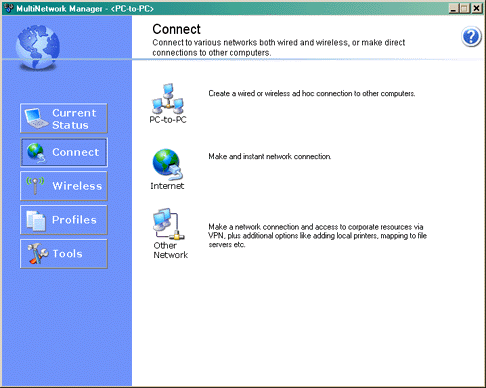The height and width of the screenshot is (388, 486).
Task: Open the Current Status panel
Action: pos(64,118)
